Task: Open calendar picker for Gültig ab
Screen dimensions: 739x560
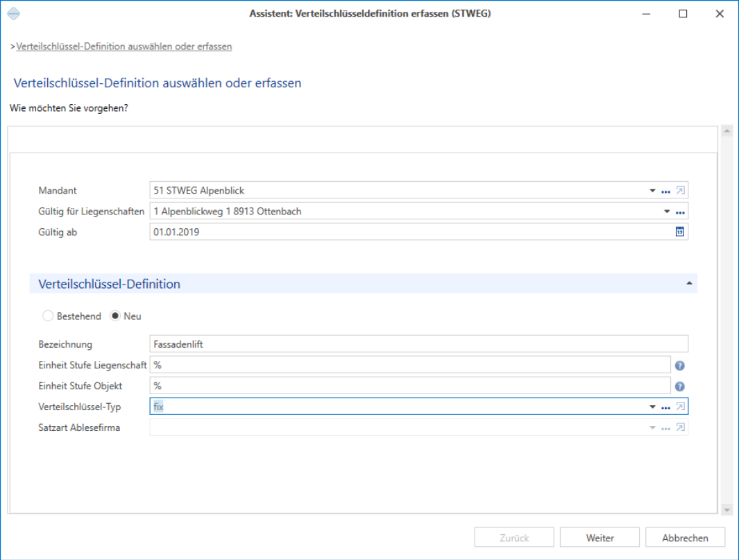Action: 679,232
